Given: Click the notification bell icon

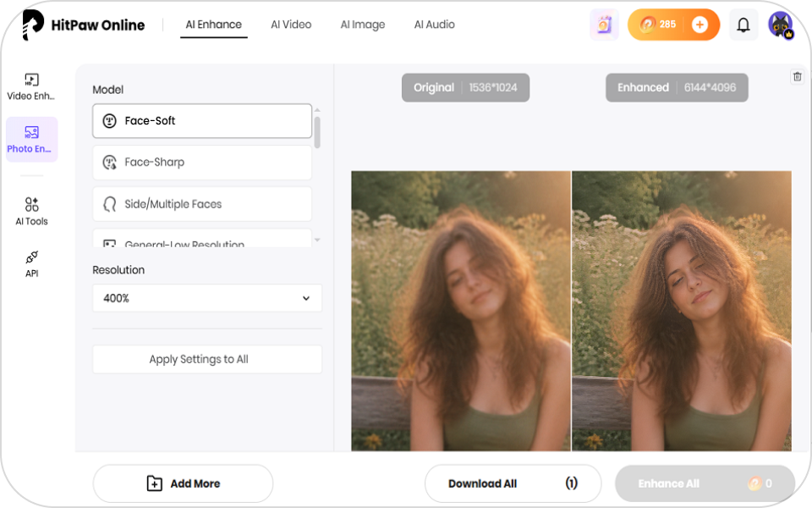Looking at the screenshot, I should (x=743, y=25).
